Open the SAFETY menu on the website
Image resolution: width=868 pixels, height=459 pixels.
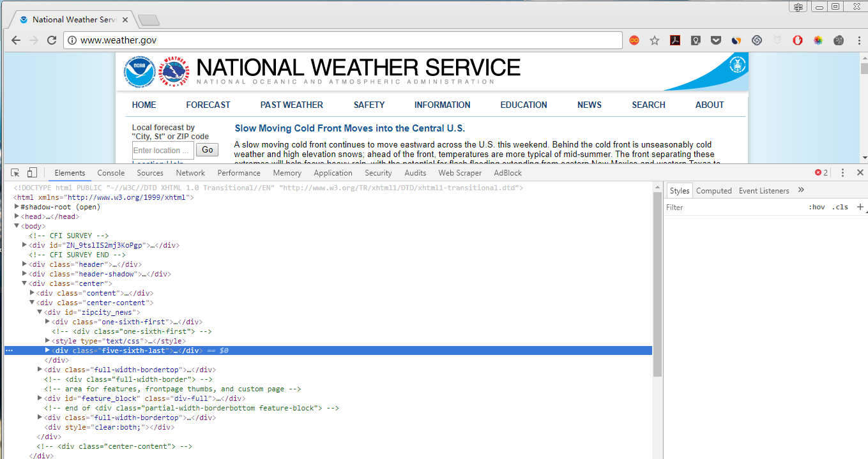click(x=369, y=105)
